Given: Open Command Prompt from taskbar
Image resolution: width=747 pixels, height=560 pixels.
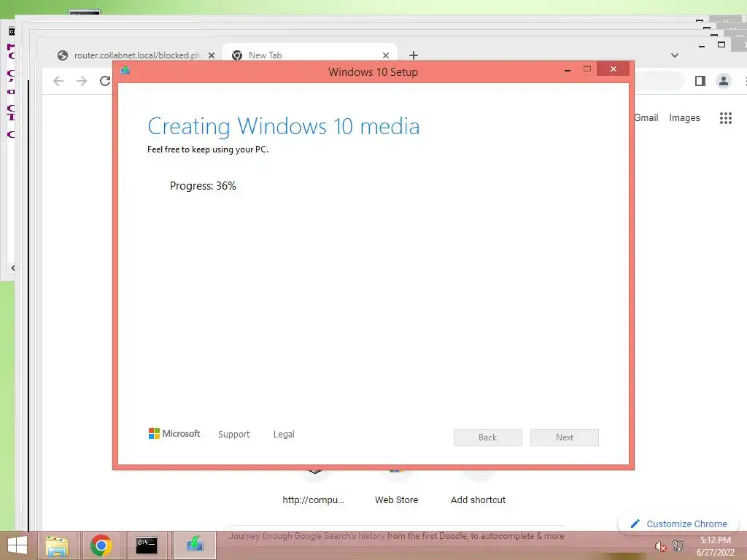Looking at the screenshot, I should 146,545.
